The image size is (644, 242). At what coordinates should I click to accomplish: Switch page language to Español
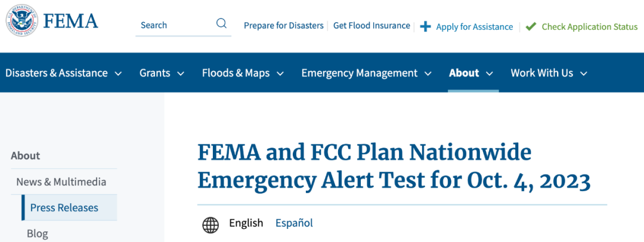(x=294, y=223)
